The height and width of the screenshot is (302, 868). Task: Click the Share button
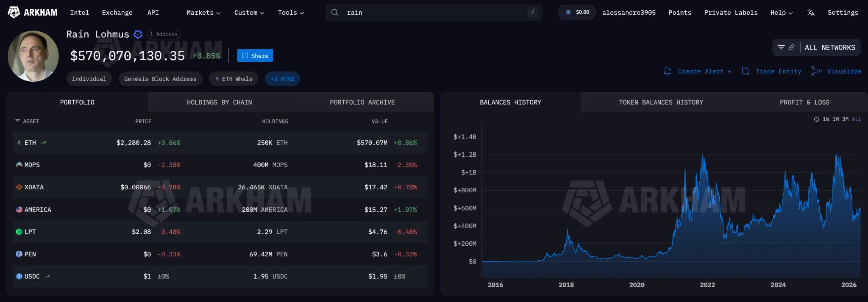(255, 55)
